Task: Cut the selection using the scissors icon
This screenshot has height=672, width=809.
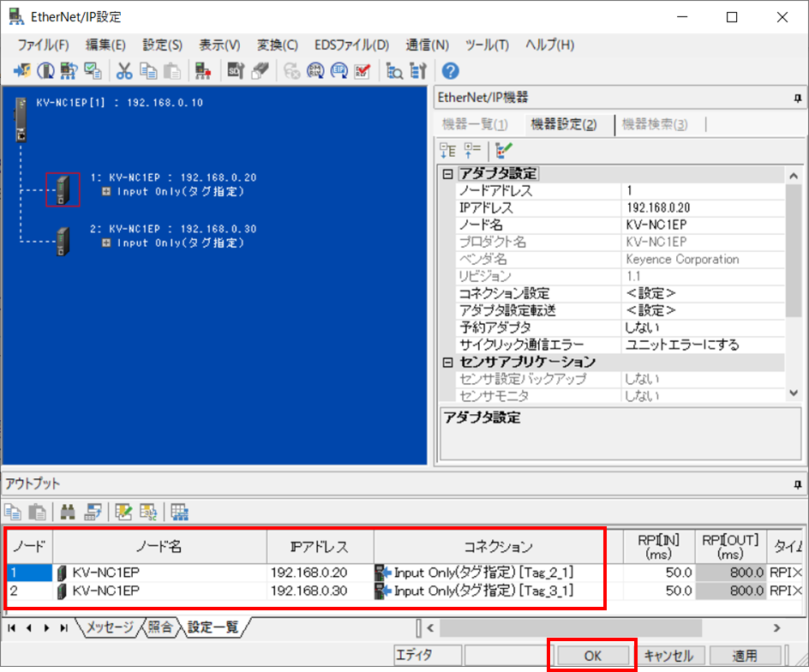Action: (x=124, y=70)
